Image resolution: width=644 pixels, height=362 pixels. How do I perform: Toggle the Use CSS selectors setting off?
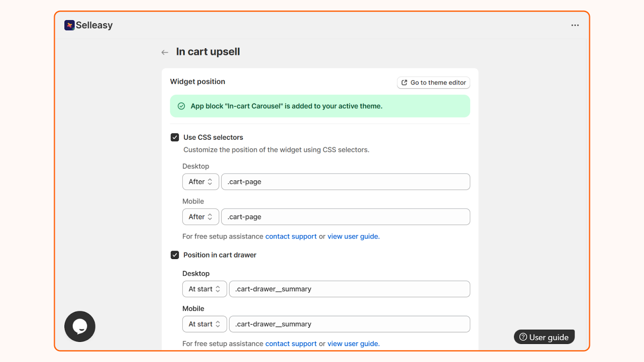[174, 137]
